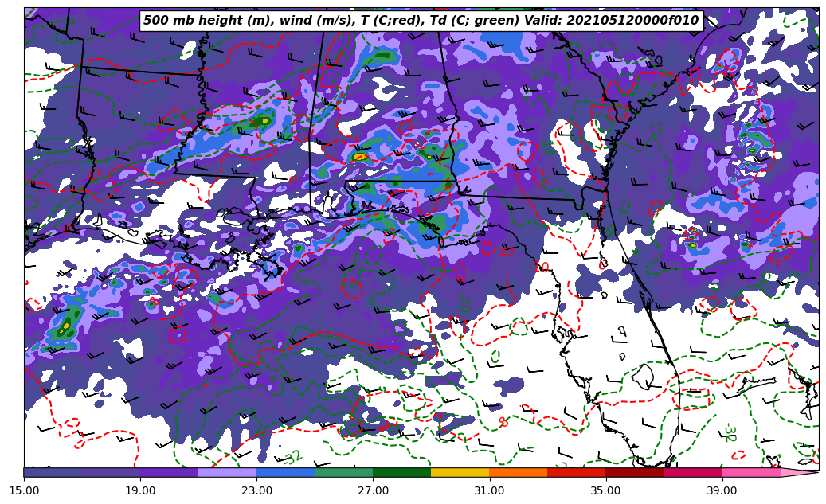This screenshot has height=504, width=826.
Task: Click the 23.00 colorbar tick label
Action: (256, 490)
